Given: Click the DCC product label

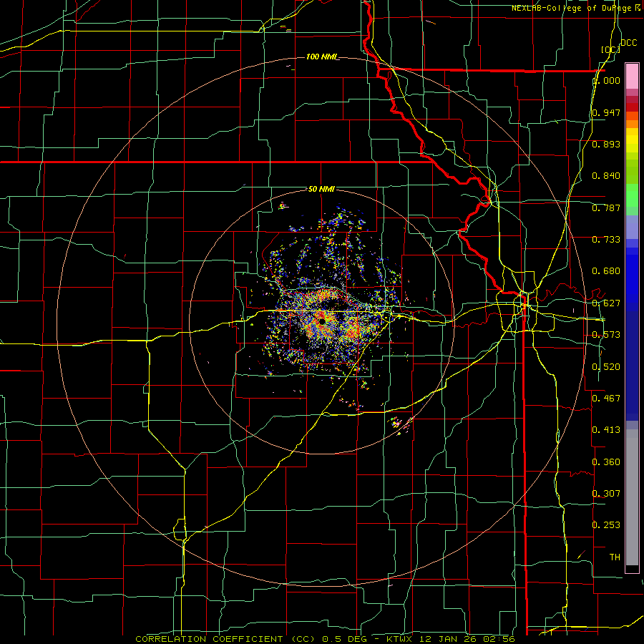Looking at the screenshot, I should click(x=628, y=43).
